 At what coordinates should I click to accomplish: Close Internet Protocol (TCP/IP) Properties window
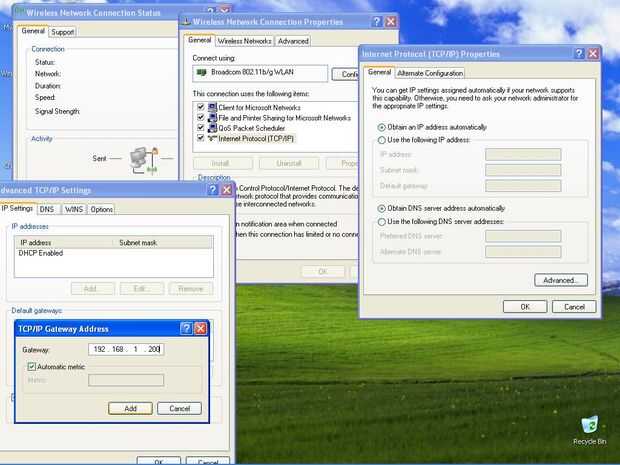(593, 53)
